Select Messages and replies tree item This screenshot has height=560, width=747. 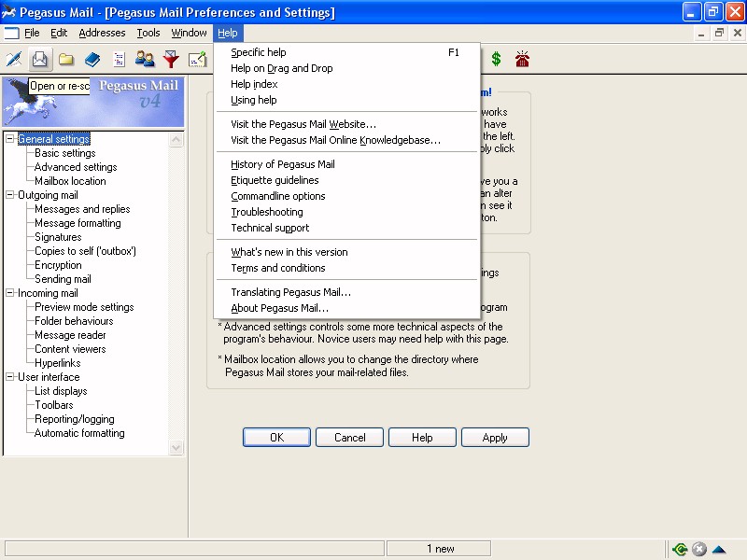pyautogui.click(x=82, y=209)
